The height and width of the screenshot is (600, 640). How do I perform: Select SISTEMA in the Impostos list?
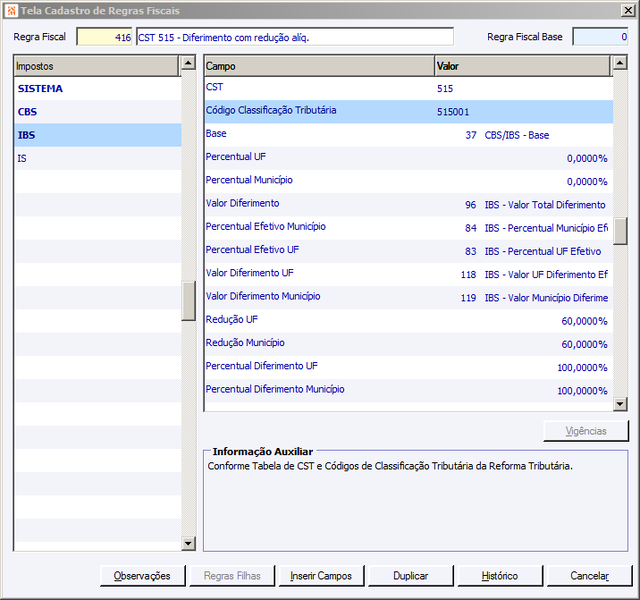[98, 89]
